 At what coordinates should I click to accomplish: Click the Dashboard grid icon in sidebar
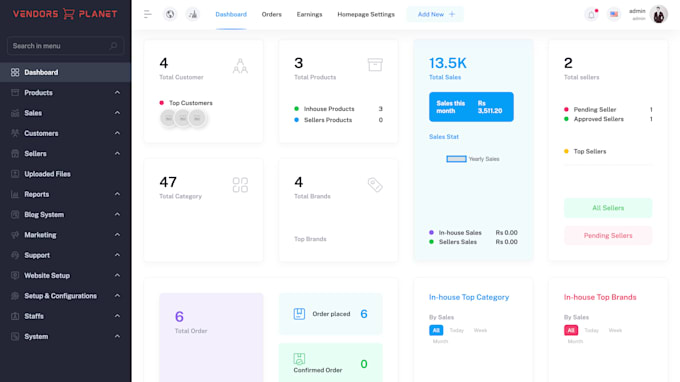15,72
